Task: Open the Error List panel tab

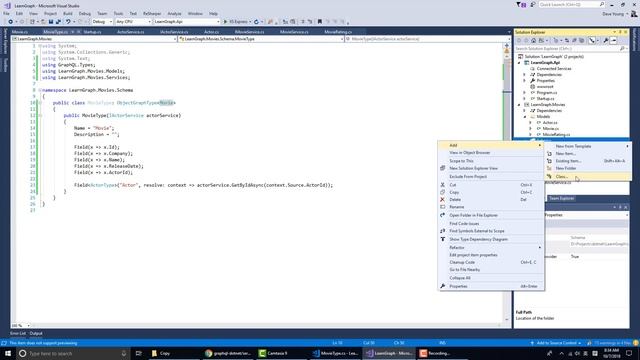Action: point(18,333)
